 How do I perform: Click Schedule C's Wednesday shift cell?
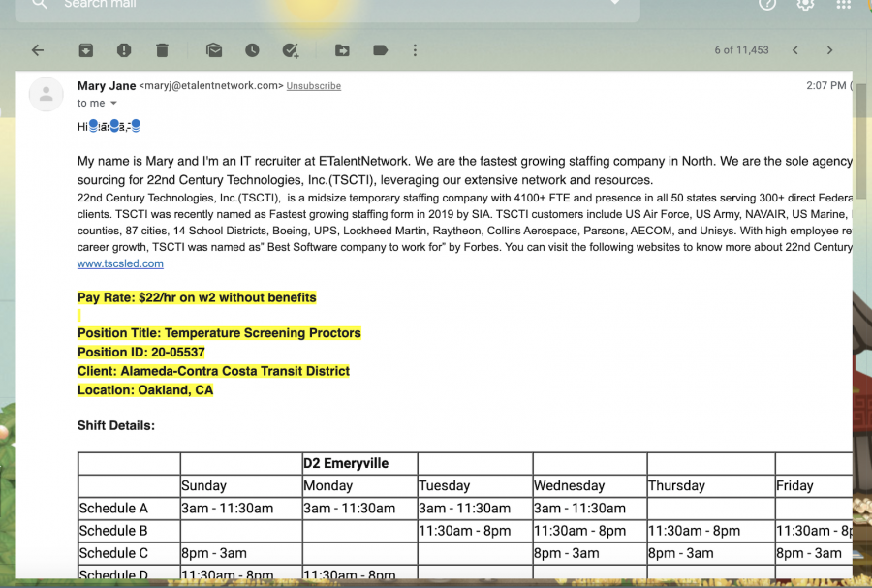click(x=589, y=553)
